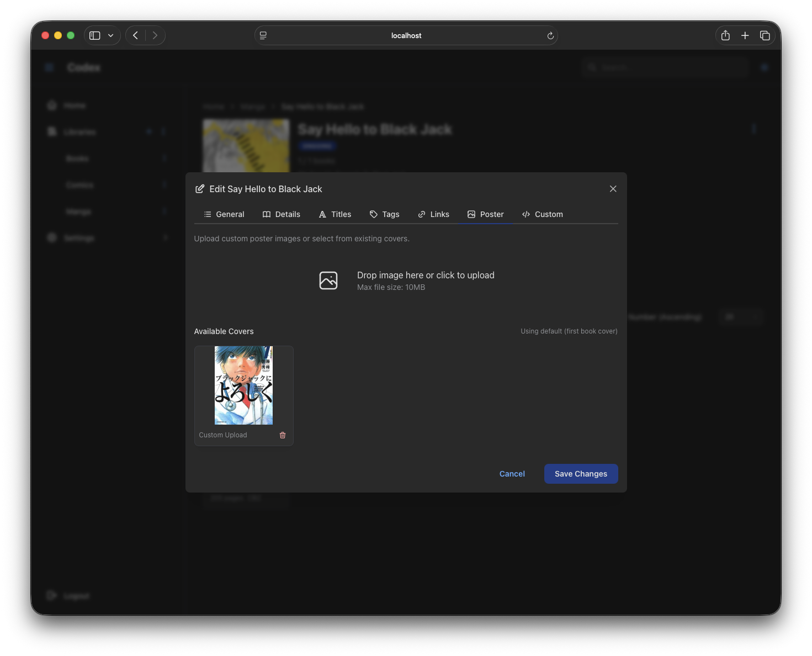The image size is (812, 656).
Task: Expand the sidebar options dropdown arrow
Action: click(111, 35)
